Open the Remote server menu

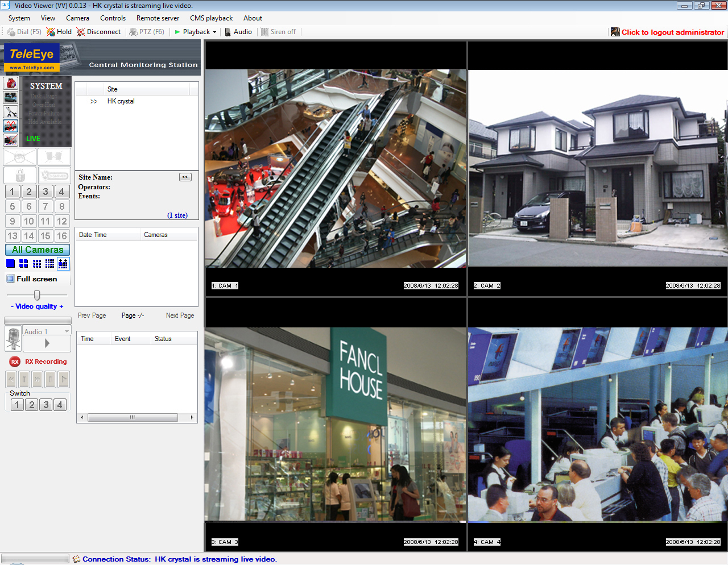click(158, 18)
